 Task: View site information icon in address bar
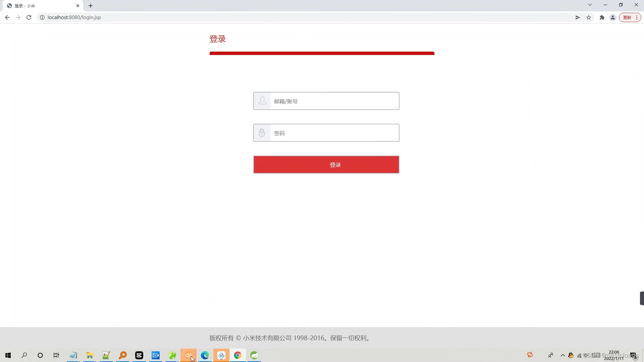(42, 17)
